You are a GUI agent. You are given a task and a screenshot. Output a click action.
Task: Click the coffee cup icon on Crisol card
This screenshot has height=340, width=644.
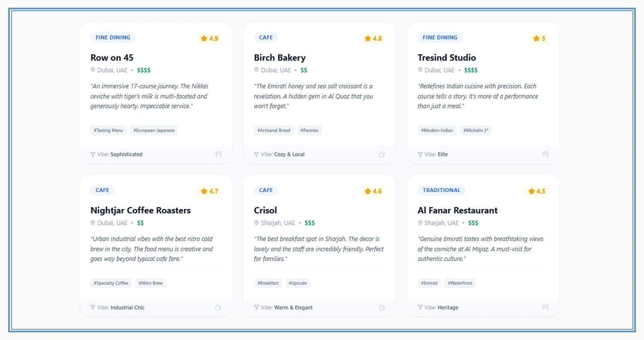click(382, 307)
